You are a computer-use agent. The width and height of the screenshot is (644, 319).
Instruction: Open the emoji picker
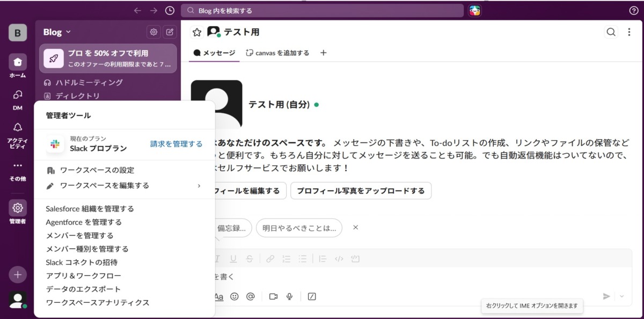click(x=235, y=296)
